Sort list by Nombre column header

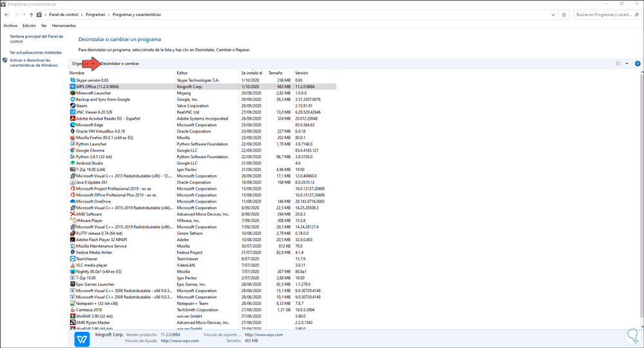pos(122,73)
